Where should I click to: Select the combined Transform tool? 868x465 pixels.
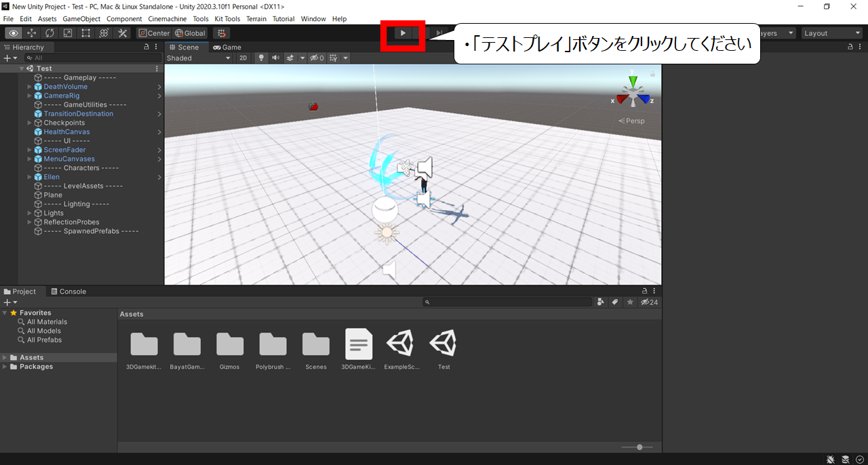point(104,33)
